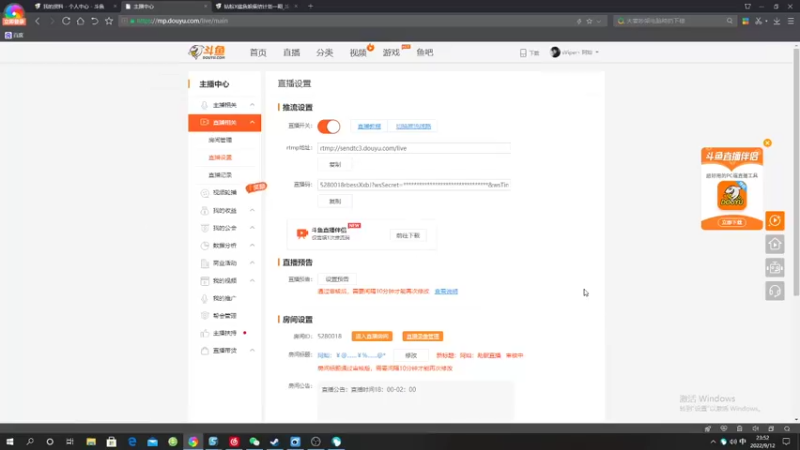Viewport: 800px width, 450px height.
Task: Open the 首页 navigation item
Action: click(258, 53)
